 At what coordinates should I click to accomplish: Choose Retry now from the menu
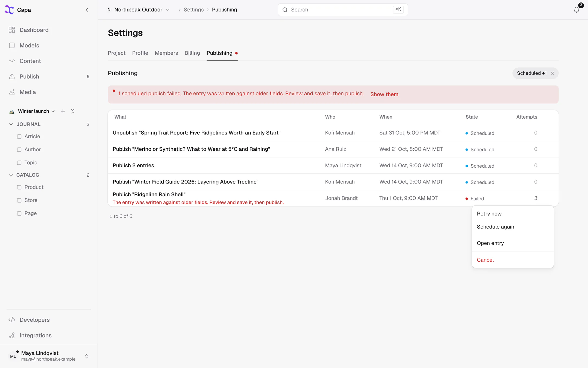513,214
